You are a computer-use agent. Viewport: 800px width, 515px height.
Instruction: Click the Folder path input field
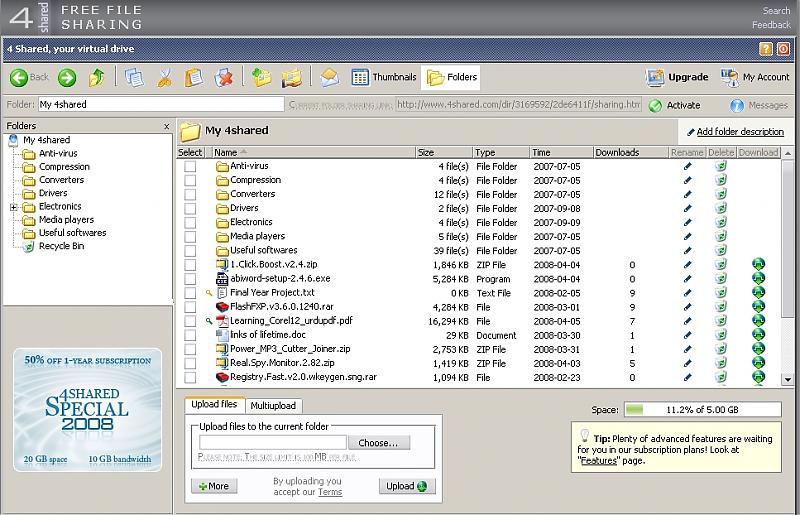pyautogui.click(x=161, y=104)
